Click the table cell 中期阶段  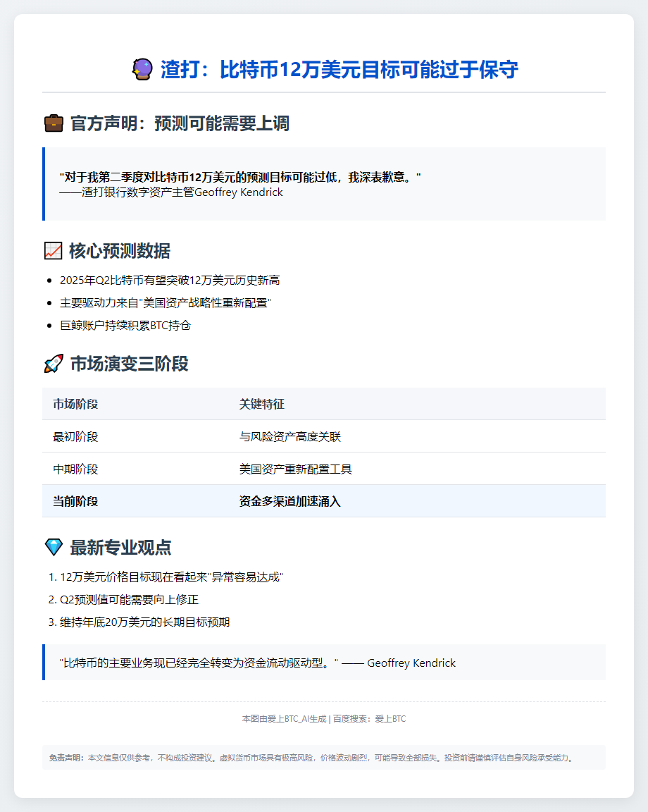[75, 469]
